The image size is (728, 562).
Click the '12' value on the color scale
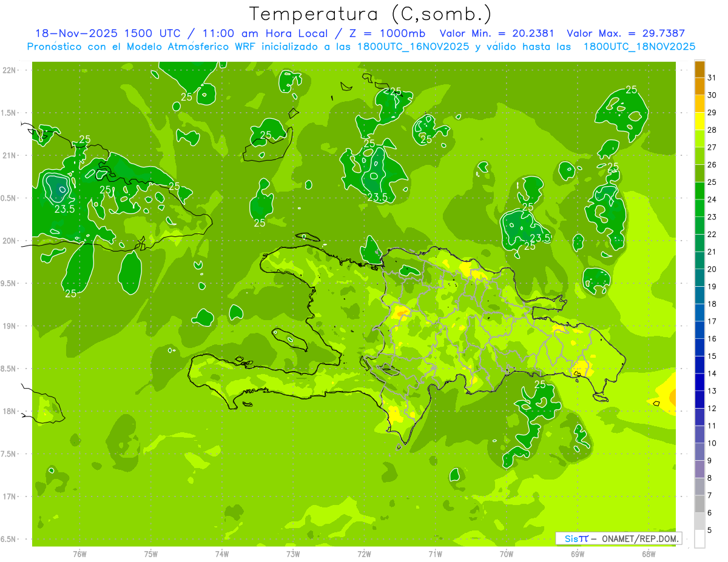tap(712, 409)
